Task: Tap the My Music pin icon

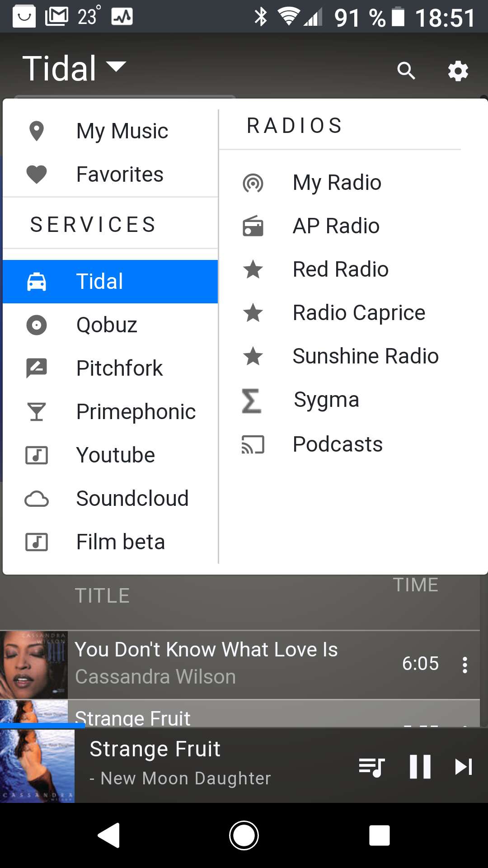Action: point(37,131)
